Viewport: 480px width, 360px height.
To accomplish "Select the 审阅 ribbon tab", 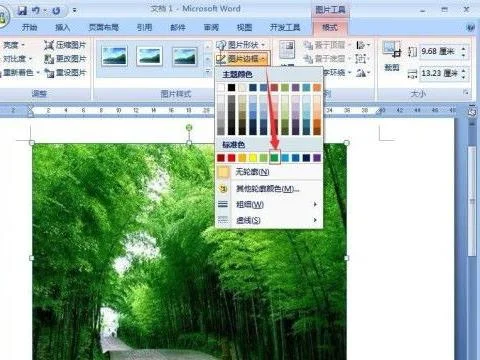I will coord(211,27).
